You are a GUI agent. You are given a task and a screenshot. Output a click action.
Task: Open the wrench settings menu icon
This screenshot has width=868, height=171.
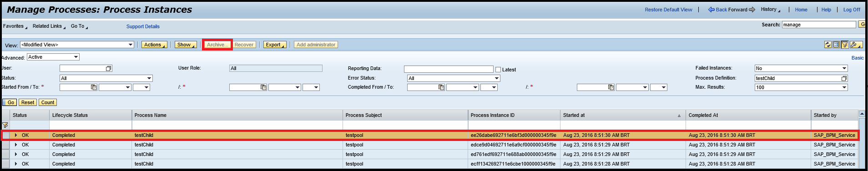856,45
